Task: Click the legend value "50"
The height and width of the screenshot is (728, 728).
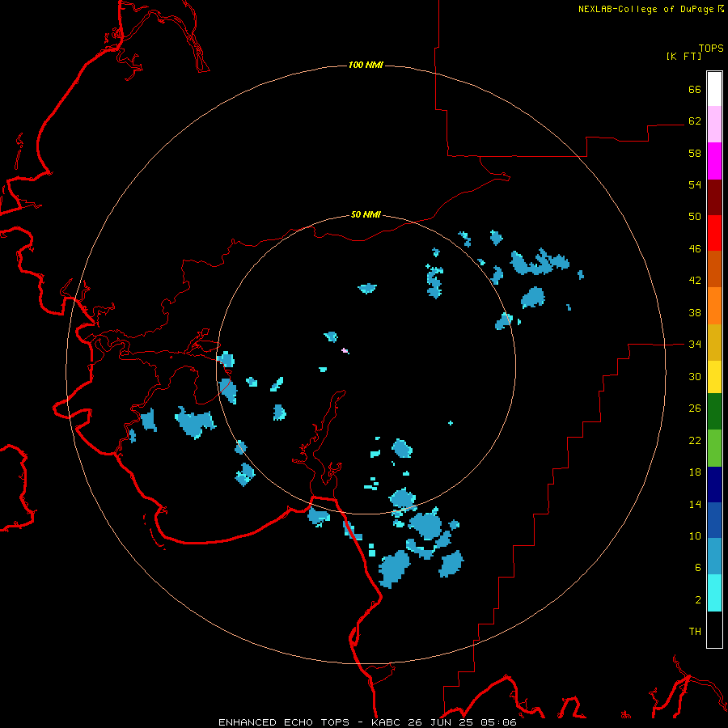Action: point(695,217)
